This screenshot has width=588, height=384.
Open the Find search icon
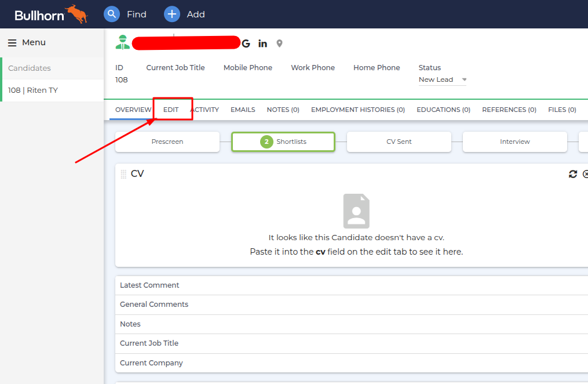pos(111,14)
